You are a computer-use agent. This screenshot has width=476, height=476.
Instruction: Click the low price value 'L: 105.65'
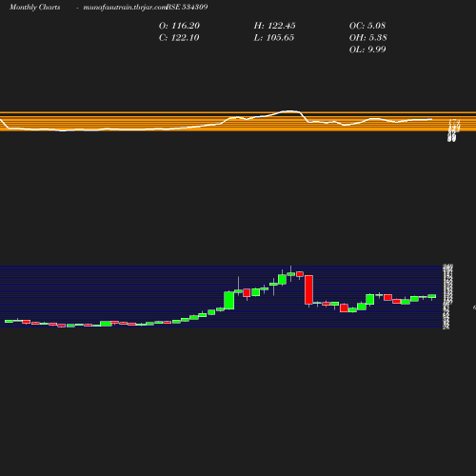click(274, 38)
